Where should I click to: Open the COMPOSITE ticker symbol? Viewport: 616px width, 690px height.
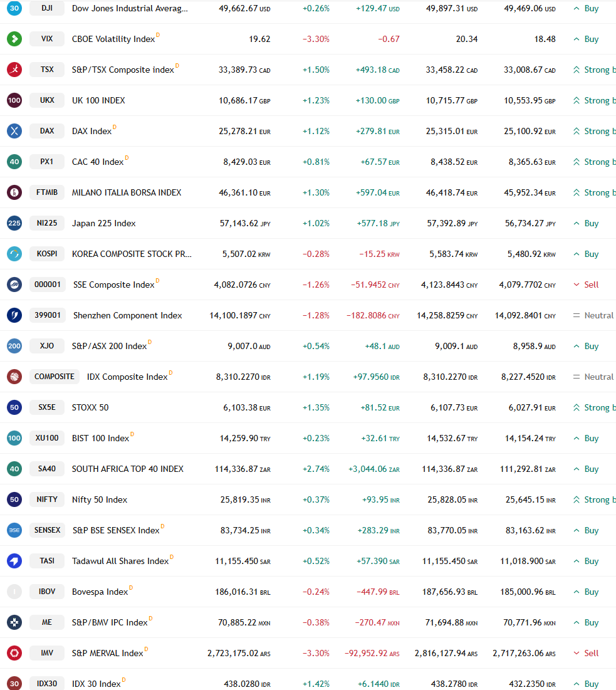pyautogui.click(x=55, y=377)
